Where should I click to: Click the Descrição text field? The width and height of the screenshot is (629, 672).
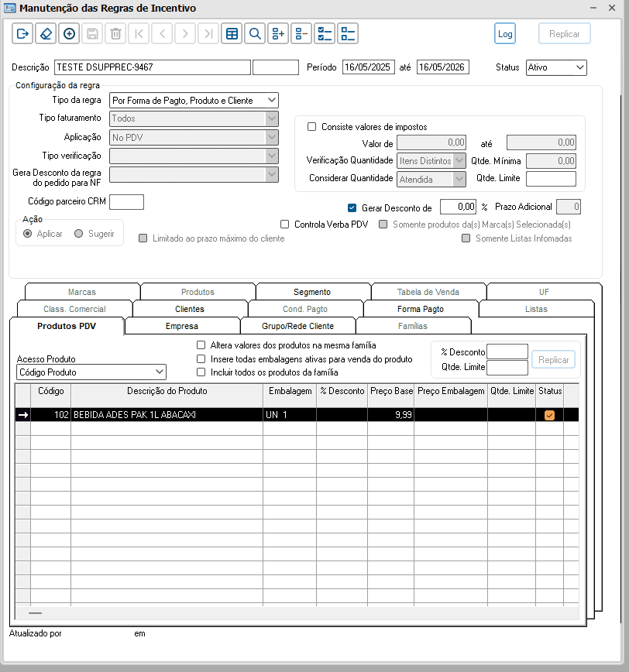(153, 67)
